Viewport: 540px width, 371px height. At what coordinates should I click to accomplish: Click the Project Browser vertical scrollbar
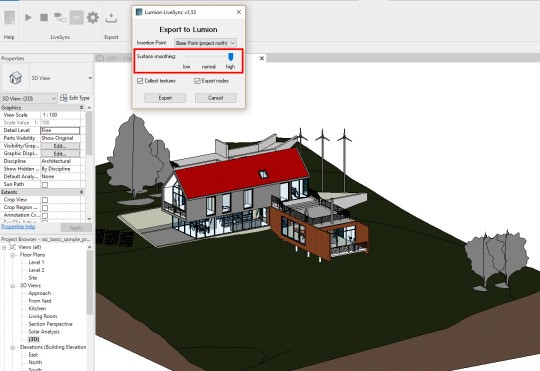click(90, 282)
